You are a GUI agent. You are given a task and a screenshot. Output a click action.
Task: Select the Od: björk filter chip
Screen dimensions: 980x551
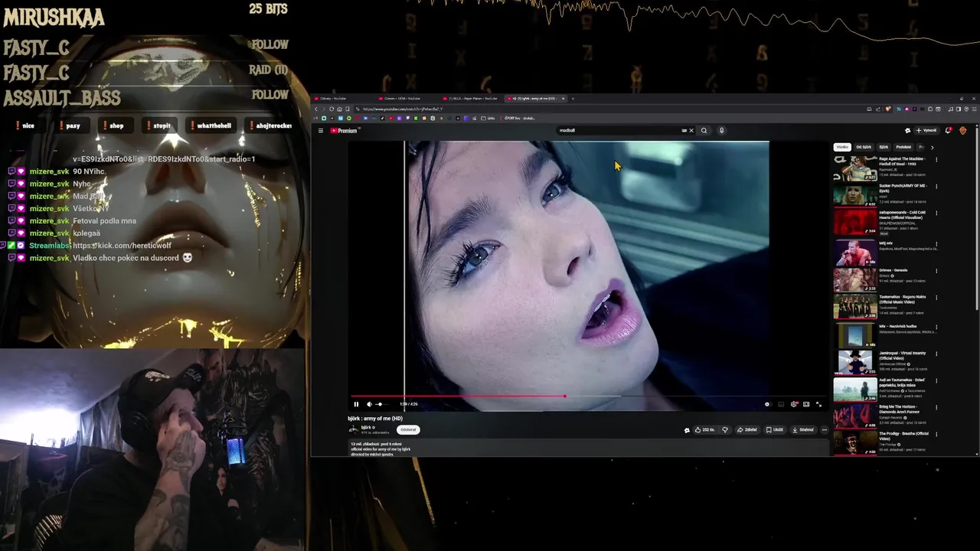(864, 147)
